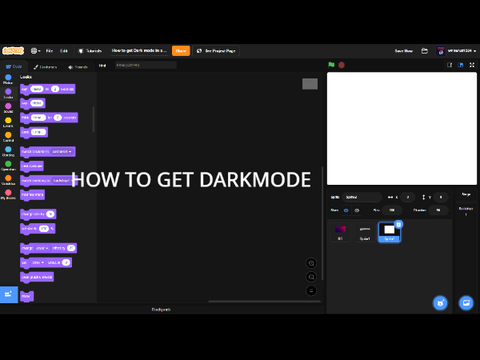Select the Motion block category

click(8, 79)
